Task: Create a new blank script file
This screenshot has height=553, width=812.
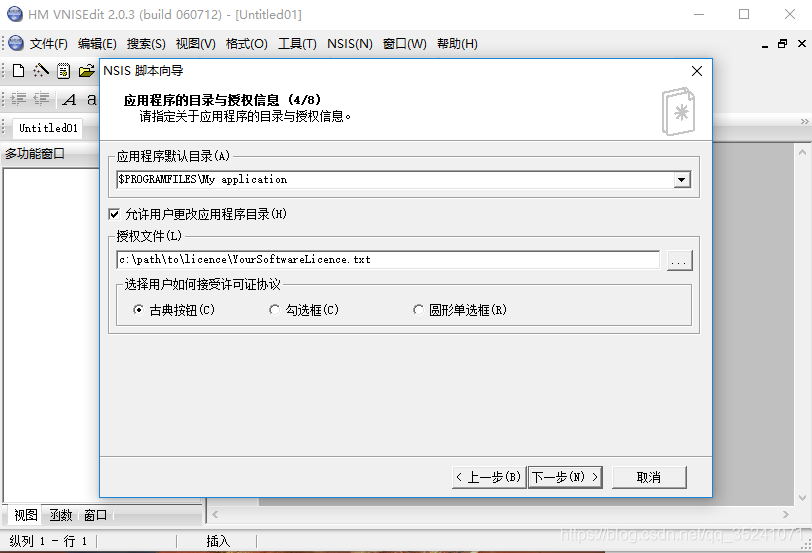Action: pyautogui.click(x=18, y=70)
